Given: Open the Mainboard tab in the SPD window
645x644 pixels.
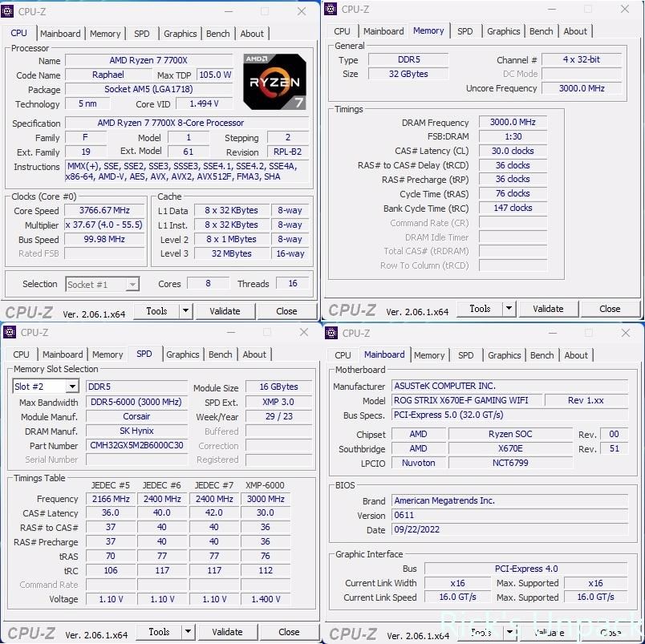Looking at the screenshot, I should click(x=63, y=354).
